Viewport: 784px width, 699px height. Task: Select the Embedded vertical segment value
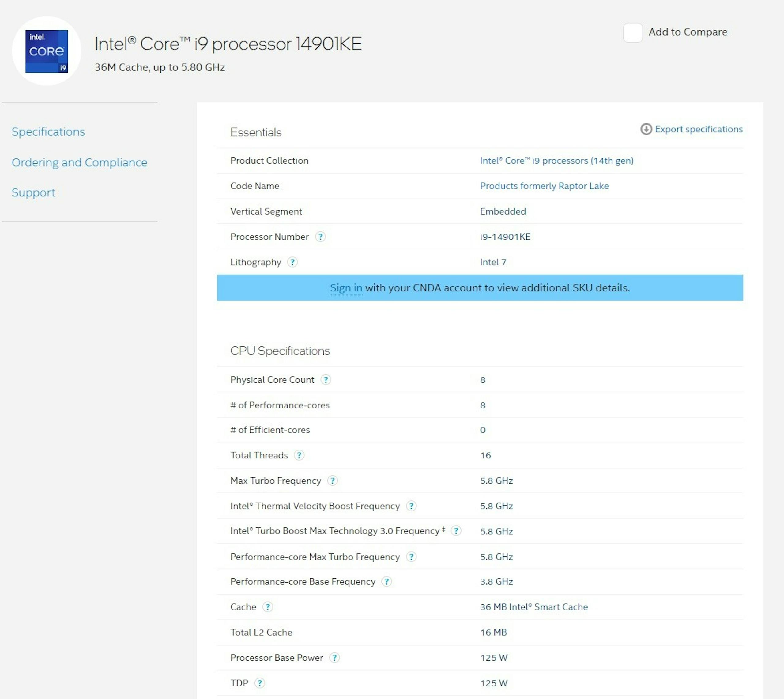click(503, 211)
